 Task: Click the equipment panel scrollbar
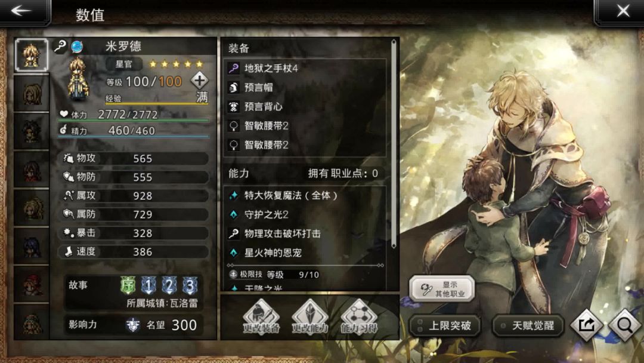click(394, 144)
